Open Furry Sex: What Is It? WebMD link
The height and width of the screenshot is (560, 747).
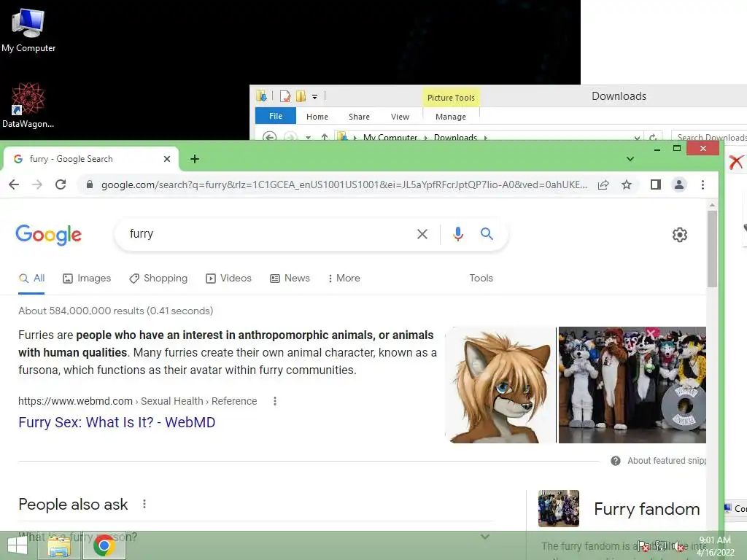click(117, 422)
